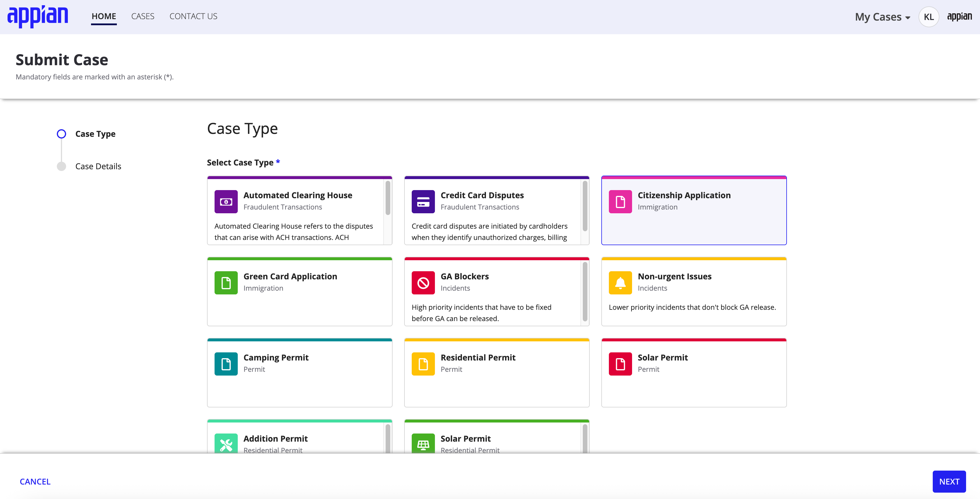Click the small Appian logo at top right
Screen dimensions: 980x499
pyautogui.click(x=959, y=16)
